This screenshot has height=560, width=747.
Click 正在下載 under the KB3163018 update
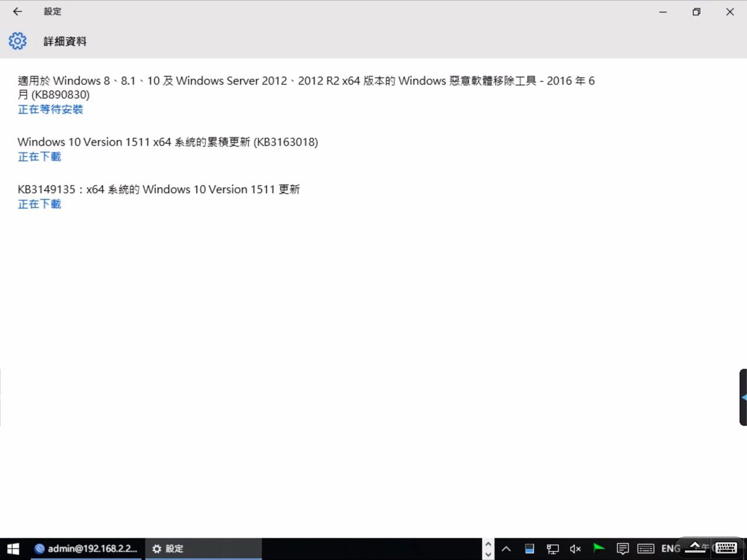coord(39,157)
